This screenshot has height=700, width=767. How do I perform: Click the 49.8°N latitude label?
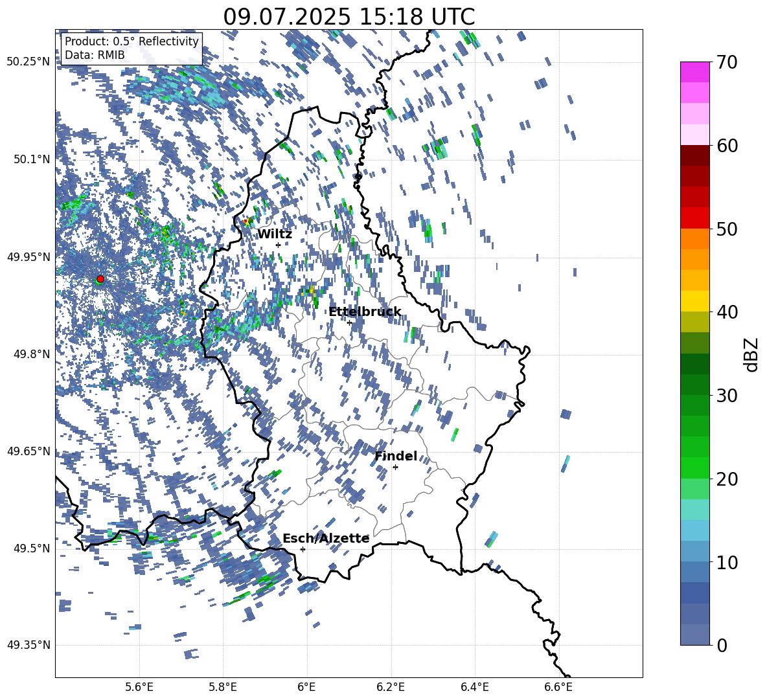pos(32,354)
